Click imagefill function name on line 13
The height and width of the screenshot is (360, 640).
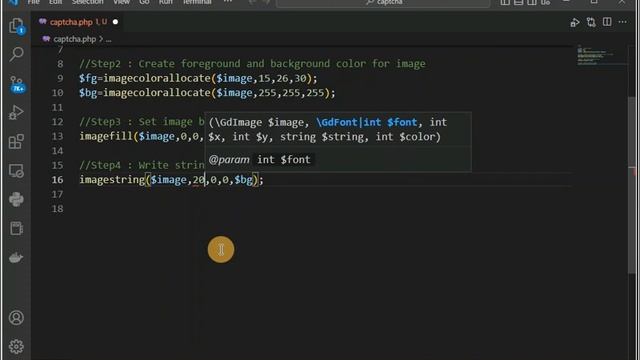coord(106,136)
